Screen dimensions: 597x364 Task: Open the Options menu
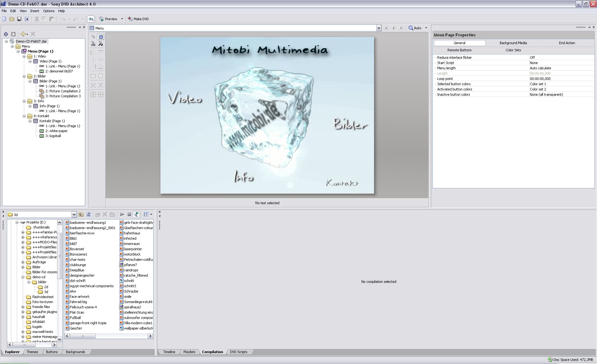click(x=49, y=11)
